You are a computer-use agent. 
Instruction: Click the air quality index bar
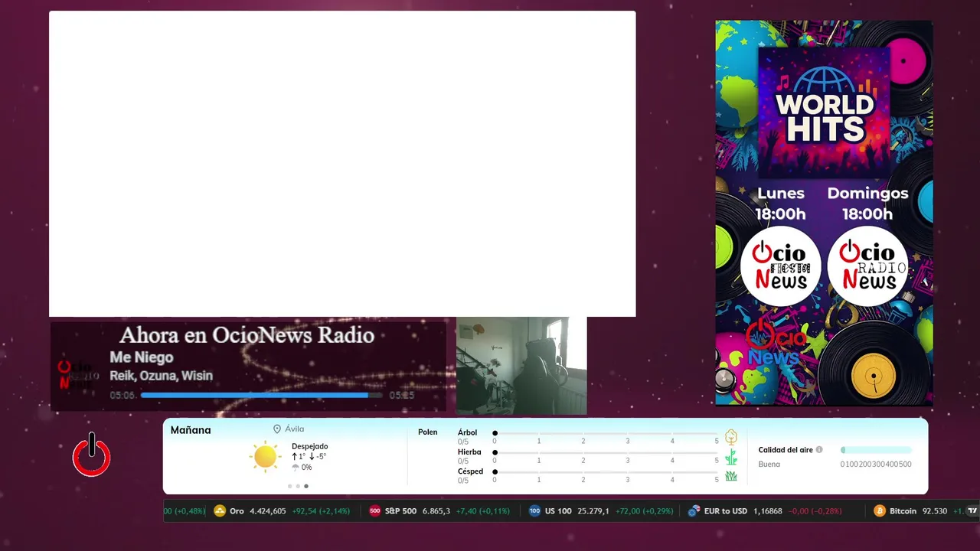click(876, 450)
